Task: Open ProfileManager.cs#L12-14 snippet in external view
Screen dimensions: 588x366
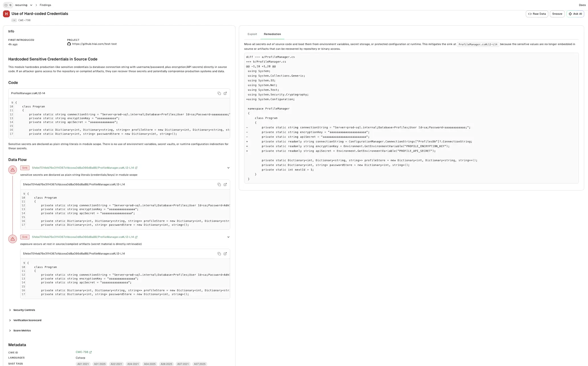Action: (x=225, y=93)
